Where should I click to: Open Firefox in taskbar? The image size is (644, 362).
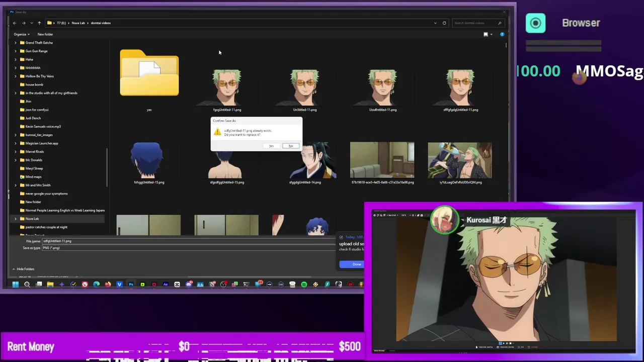click(x=108, y=285)
